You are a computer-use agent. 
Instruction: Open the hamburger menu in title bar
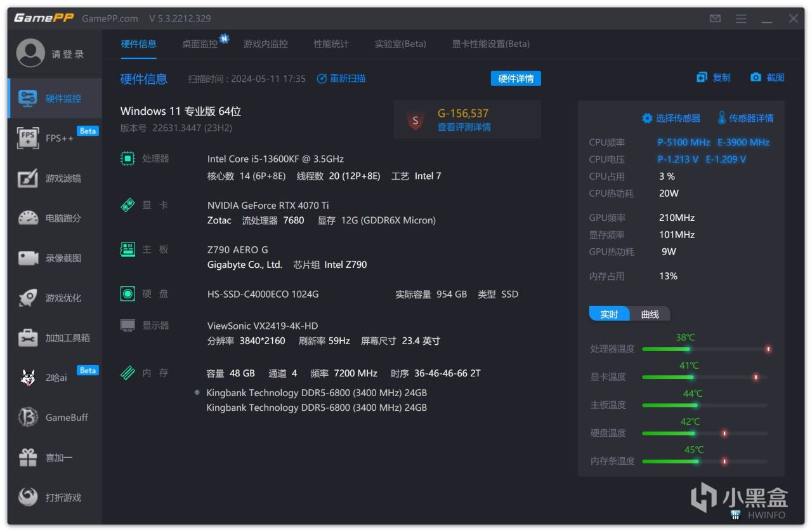[741, 19]
